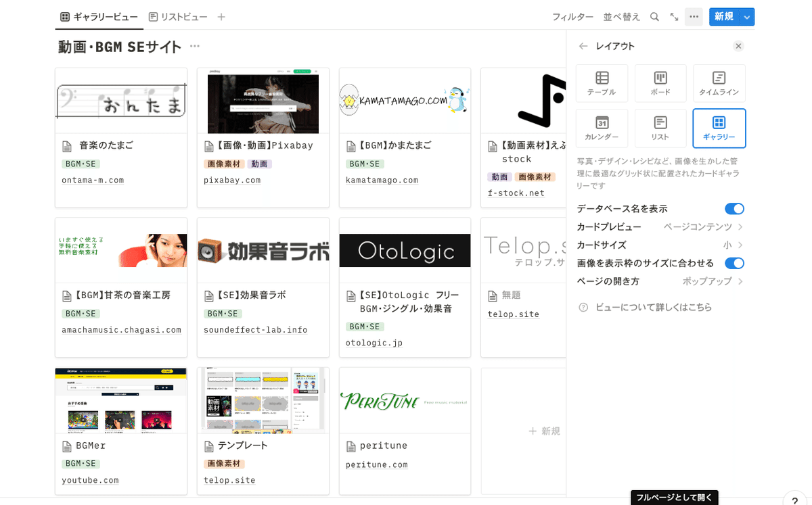Switch to ギャラリービュー tab
812x505 pixels.
click(x=99, y=17)
